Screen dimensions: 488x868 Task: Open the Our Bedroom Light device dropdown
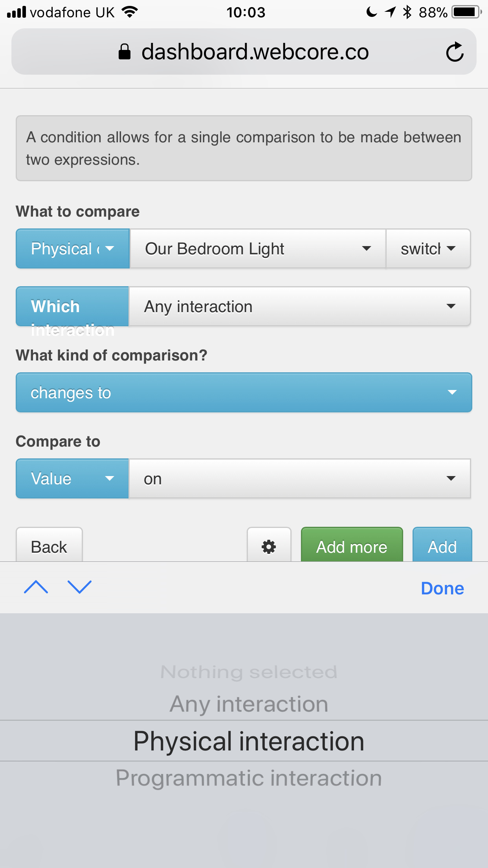coord(258,248)
